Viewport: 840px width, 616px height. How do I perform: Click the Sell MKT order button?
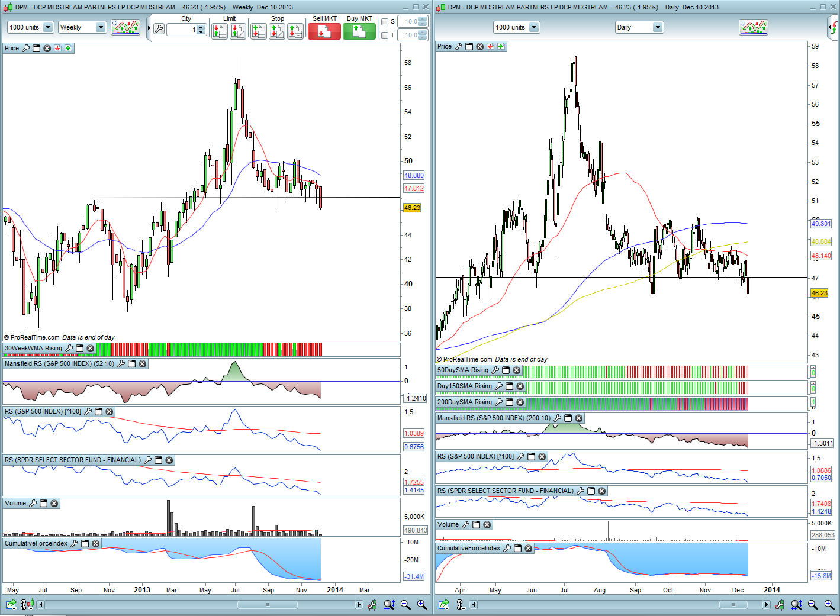(324, 31)
